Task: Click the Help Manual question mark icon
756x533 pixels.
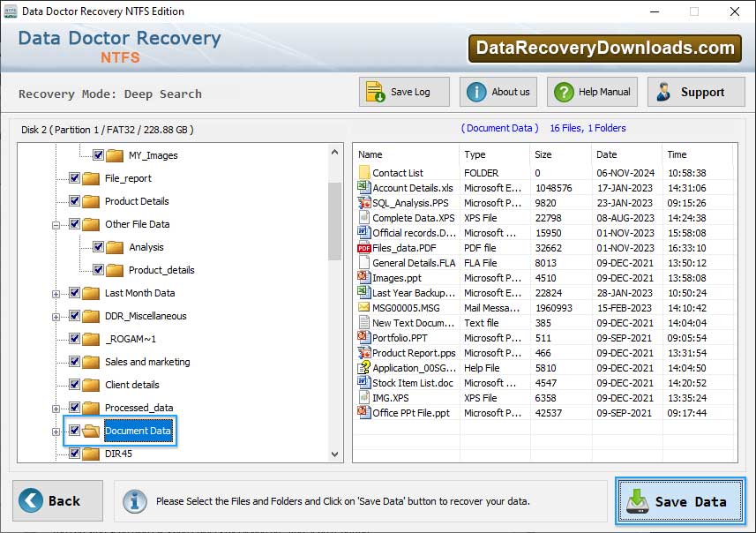Action: point(564,92)
